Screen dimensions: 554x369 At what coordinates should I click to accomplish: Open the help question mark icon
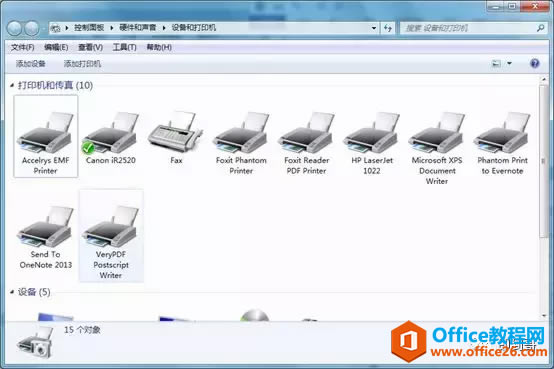(535, 63)
